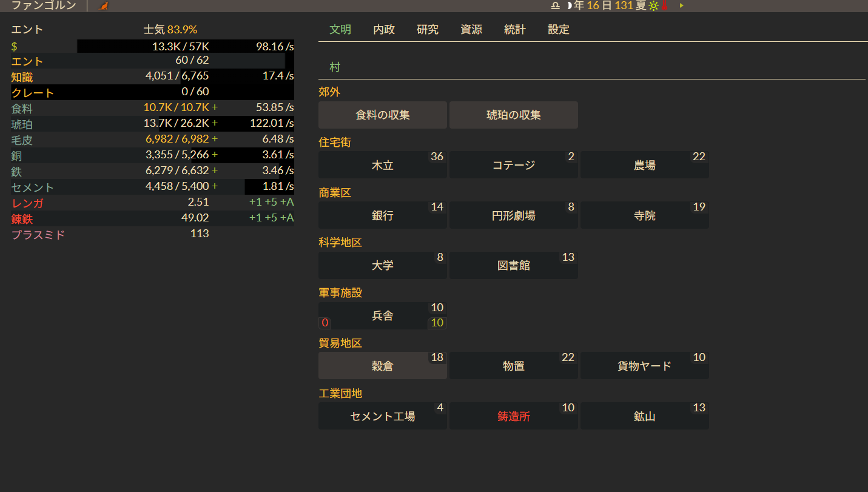Click the plus icon beside 食料 storage
Screen dimensions: 868x492
[x=215, y=108]
